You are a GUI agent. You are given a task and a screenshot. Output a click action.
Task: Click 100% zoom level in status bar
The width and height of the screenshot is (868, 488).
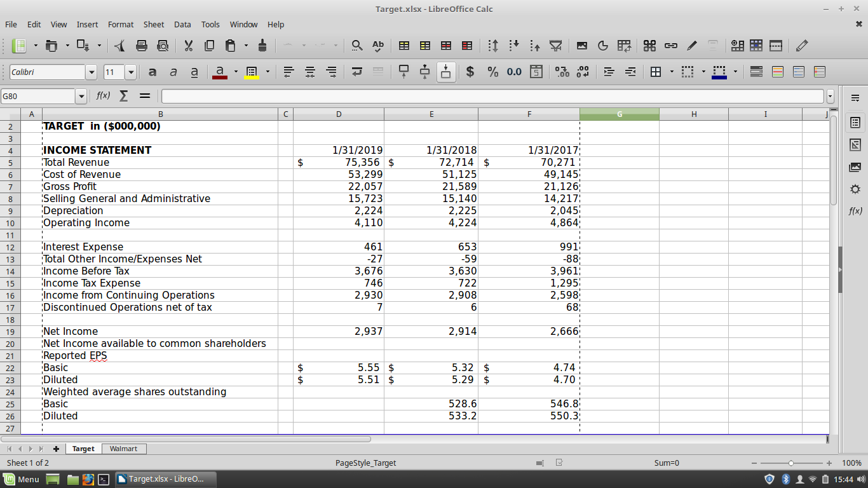point(851,463)
